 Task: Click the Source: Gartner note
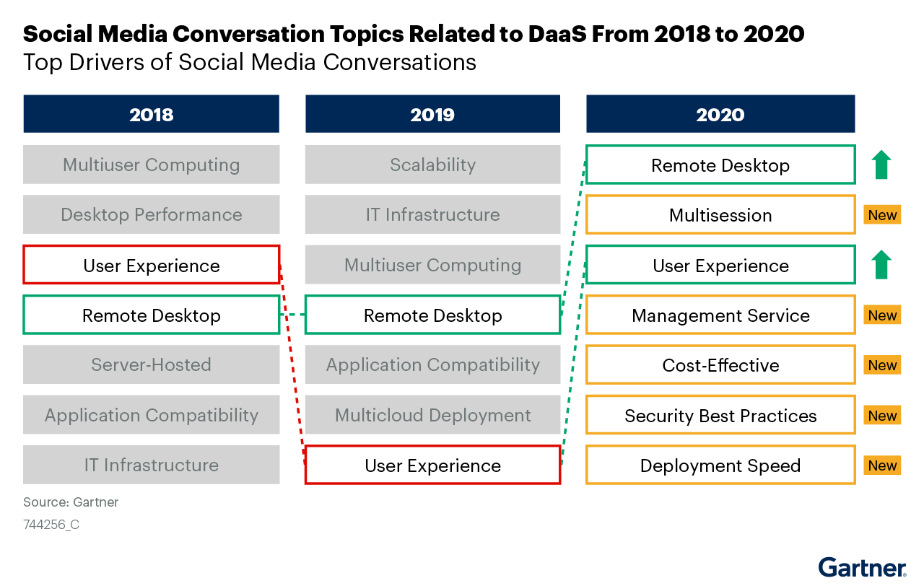(71, 502)
